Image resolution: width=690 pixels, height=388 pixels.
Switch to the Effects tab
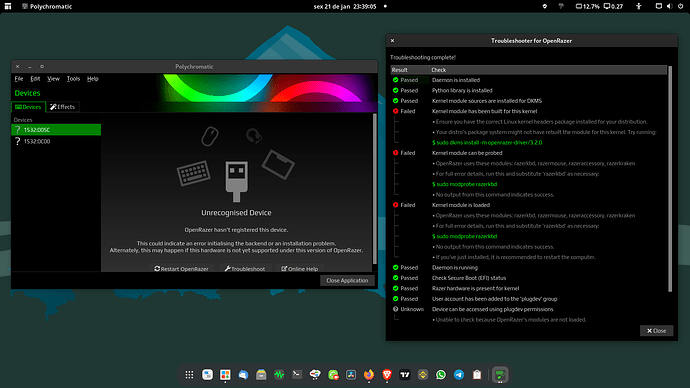[x=62, y=107]
